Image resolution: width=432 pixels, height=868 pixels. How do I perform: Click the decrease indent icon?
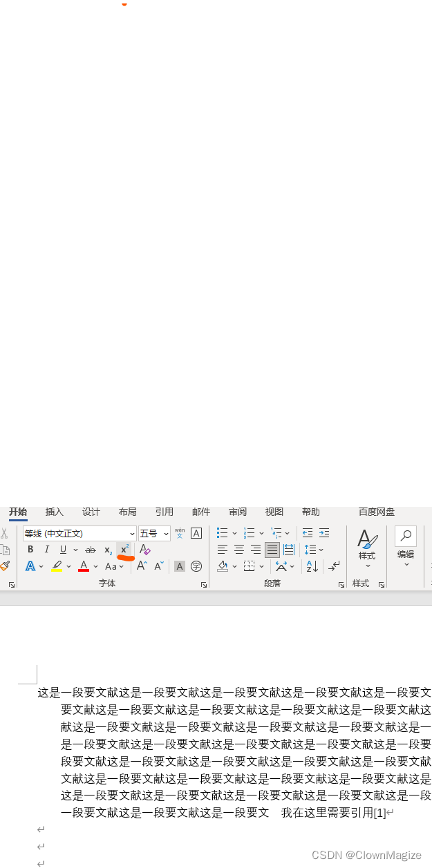[308, 533]
